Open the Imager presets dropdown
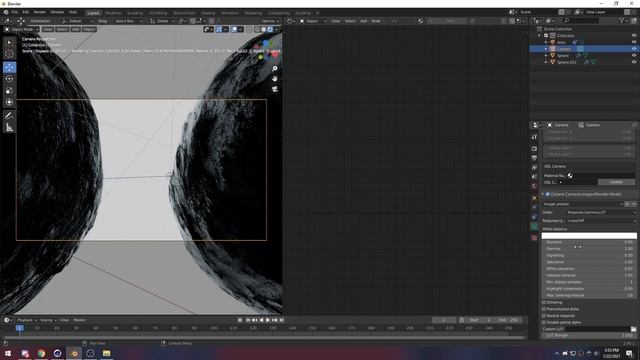This screenshot has height=360, width=640. tap(583, 204)
